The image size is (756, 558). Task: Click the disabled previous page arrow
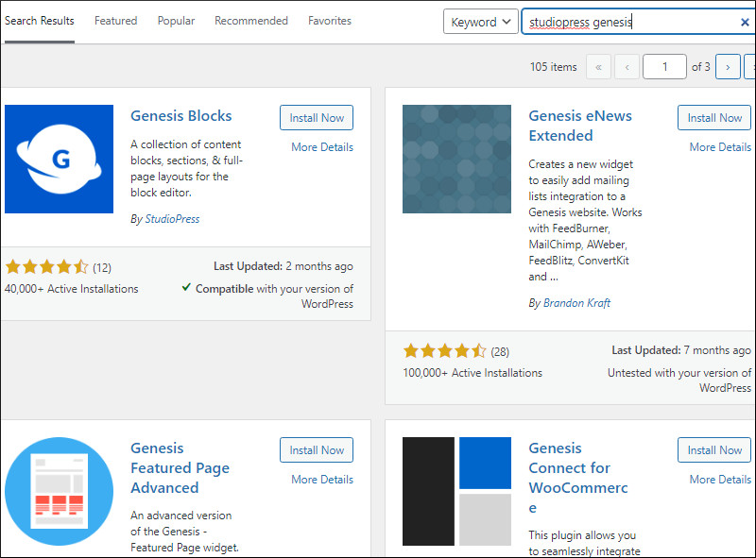click(x=627, y=66)
